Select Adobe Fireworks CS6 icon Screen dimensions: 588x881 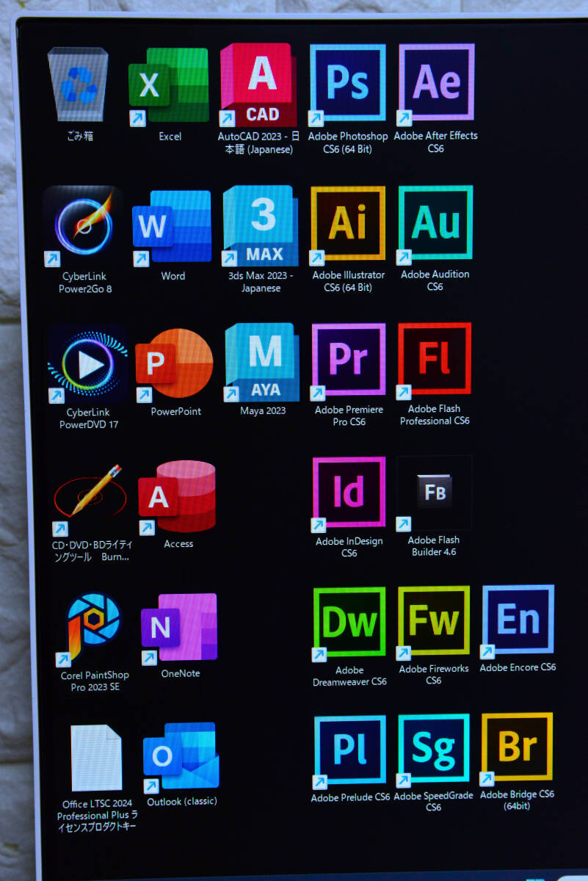click(x=433, y=623)
